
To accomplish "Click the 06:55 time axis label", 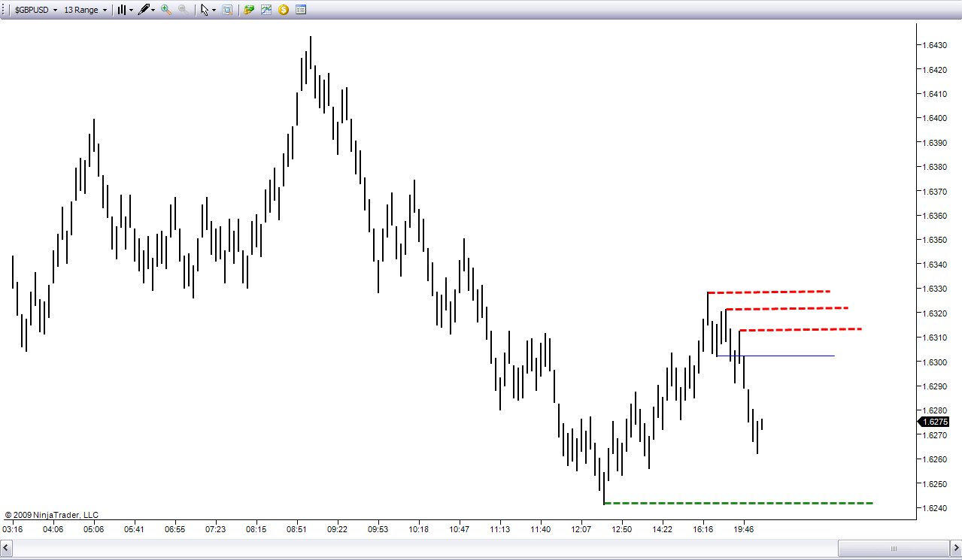I will pyautogui.click(x=174, y=529).
